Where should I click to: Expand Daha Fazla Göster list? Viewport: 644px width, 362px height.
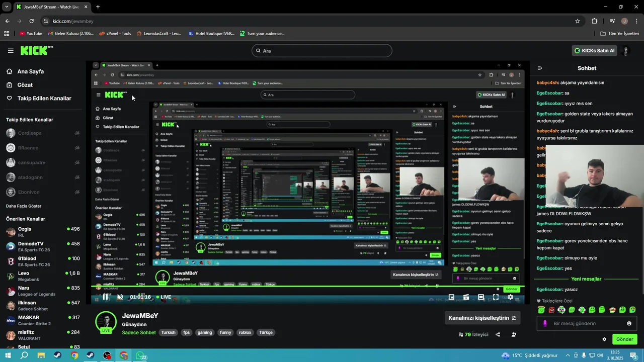click(x=24, y=206)
